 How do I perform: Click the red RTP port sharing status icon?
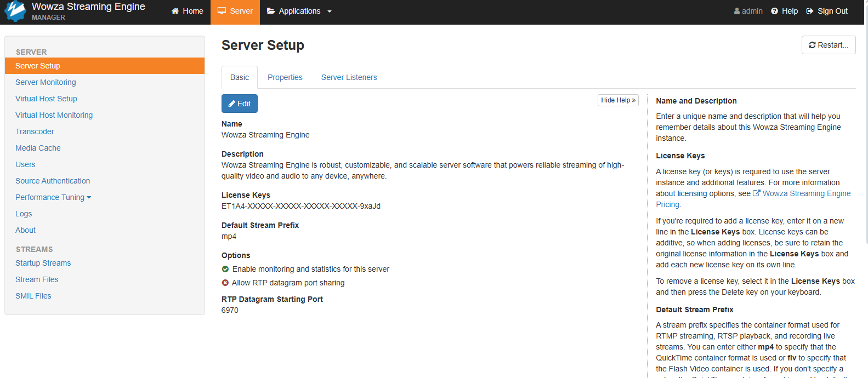[x=225, y=283]
